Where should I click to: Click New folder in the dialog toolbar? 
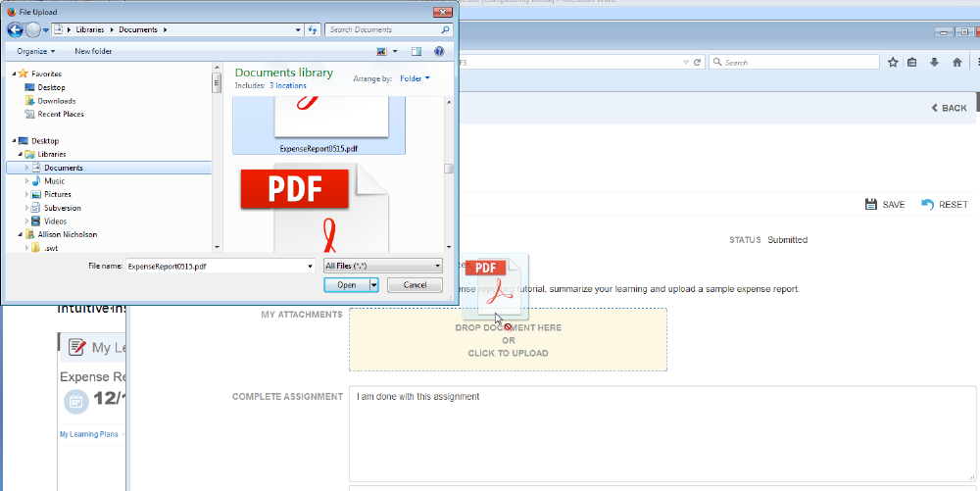click(x=93, y=51)
